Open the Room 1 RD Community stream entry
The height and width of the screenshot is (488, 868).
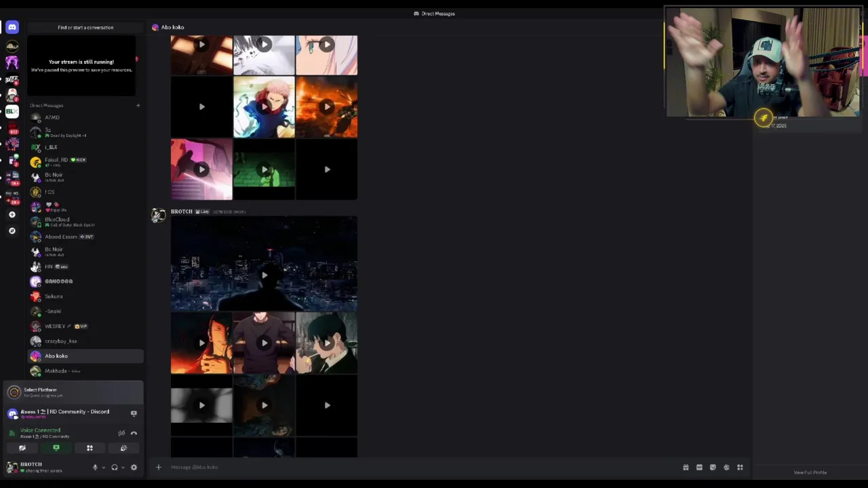tap(65, 412)
